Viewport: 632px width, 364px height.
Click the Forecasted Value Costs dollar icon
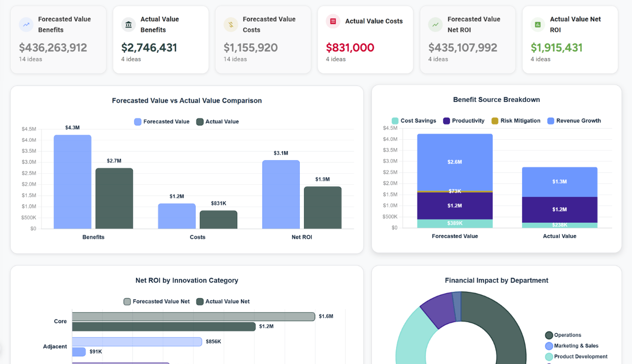[x=231, y=25]
